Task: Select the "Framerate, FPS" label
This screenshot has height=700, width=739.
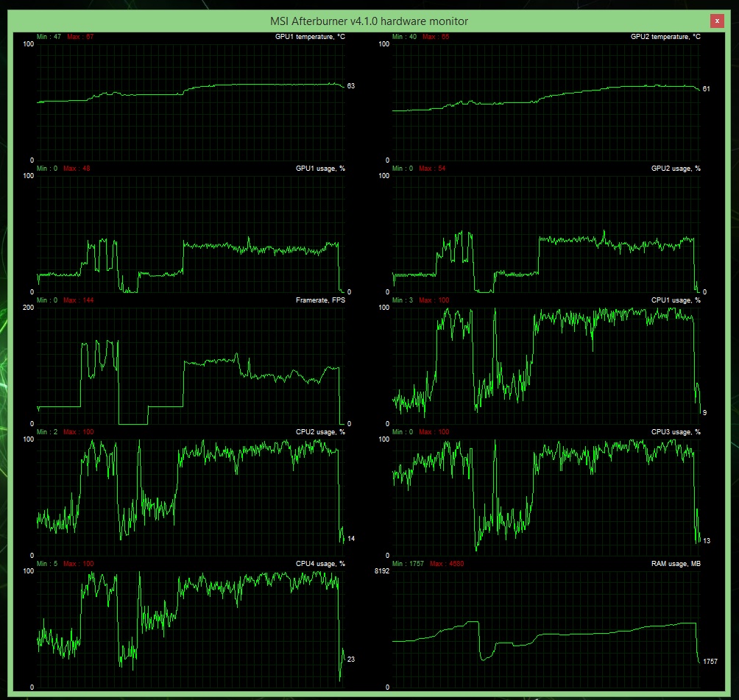Action: pos(320,300)
